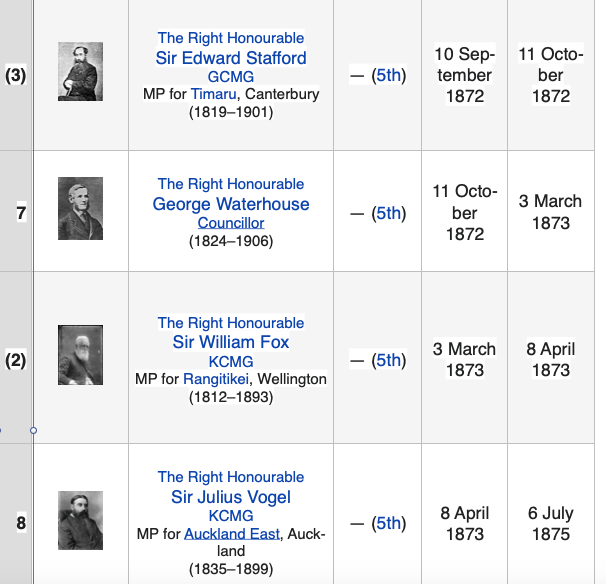Follow the Timaru electorate link
This screenshot has width=606, height=584.
pyautogui.click(x=213, y=94)
